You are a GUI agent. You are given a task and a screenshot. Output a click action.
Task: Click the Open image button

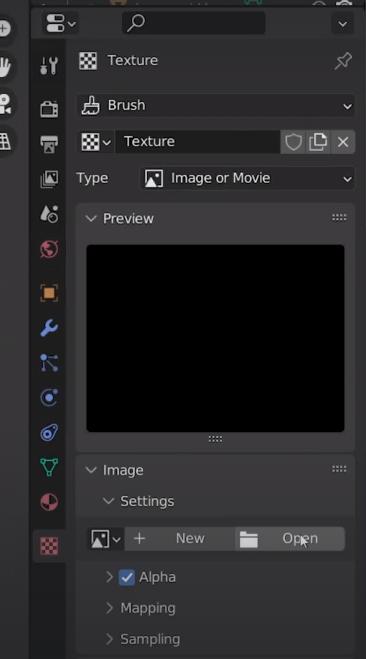click(x=290, y=539)
